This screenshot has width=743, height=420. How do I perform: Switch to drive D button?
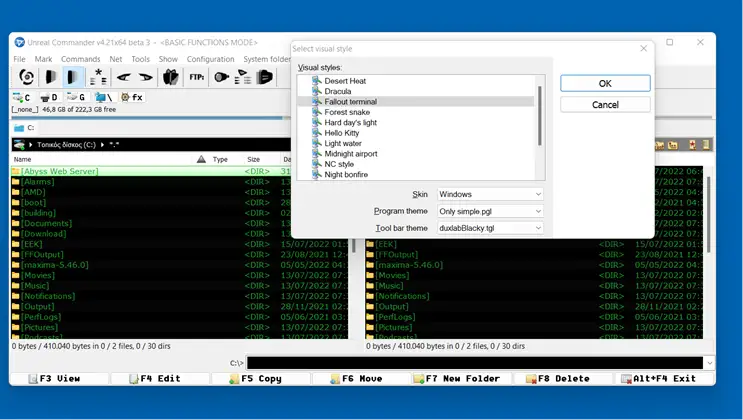49,97
